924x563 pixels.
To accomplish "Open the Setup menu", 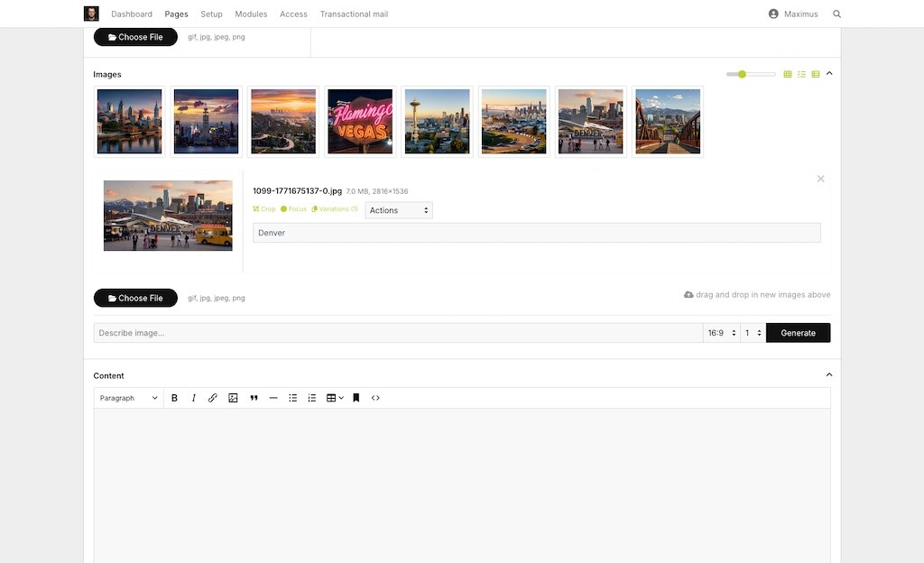I will pyautogui.click(x=211, y=14).
